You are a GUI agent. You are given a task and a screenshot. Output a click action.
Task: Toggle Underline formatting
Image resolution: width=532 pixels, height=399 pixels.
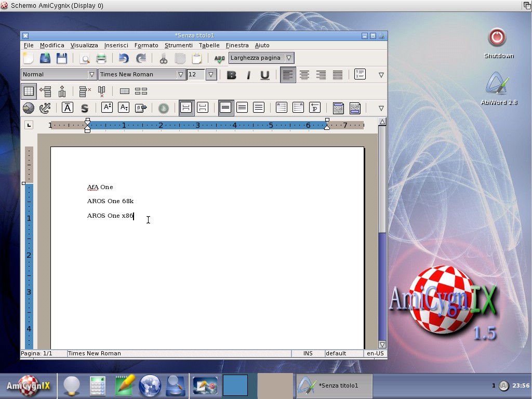click(x=265, y=75)
